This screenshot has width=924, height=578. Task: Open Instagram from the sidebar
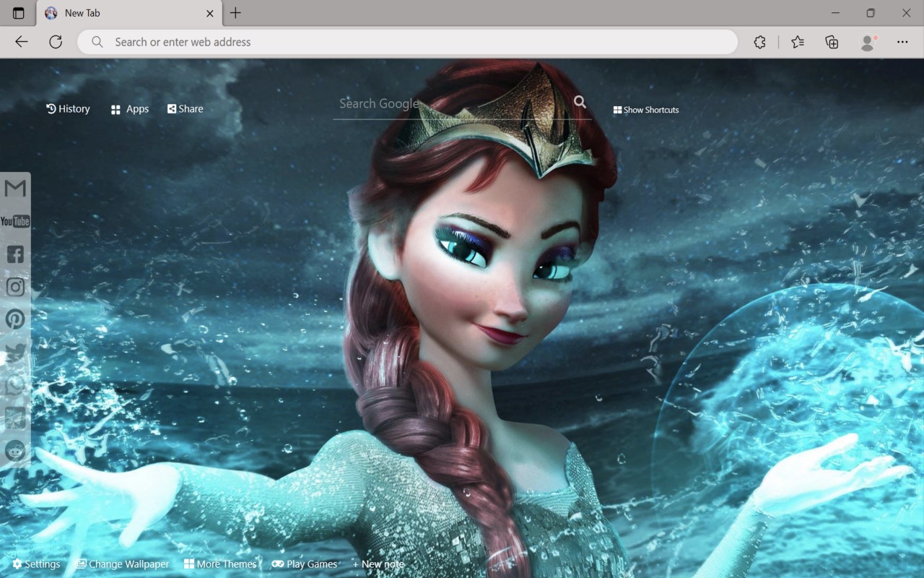click(x=15, y=287)
